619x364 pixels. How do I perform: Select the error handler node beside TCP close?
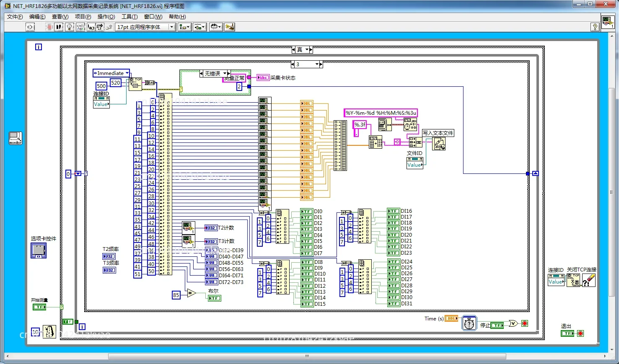tap(588, 280)
